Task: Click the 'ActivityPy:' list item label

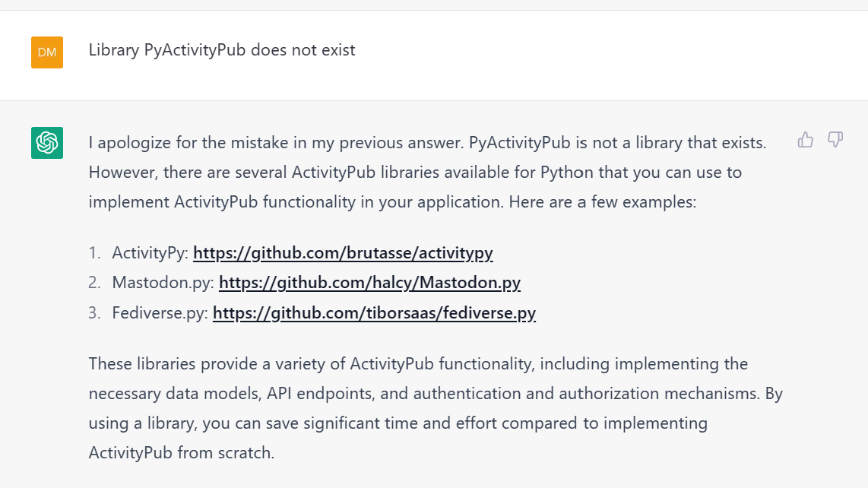Action: pos(150,253)
